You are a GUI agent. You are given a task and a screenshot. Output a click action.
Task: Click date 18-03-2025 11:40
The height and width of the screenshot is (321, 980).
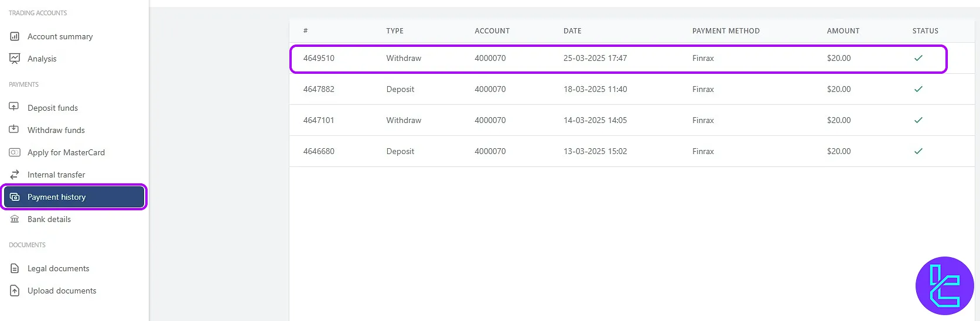pos(595,89)
